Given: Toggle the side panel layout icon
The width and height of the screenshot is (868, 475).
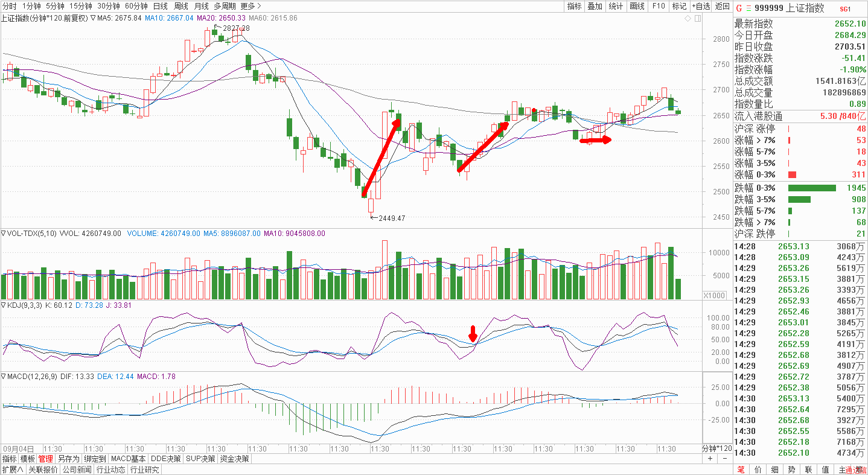Looking at the screenshot, I should [697, 19].
